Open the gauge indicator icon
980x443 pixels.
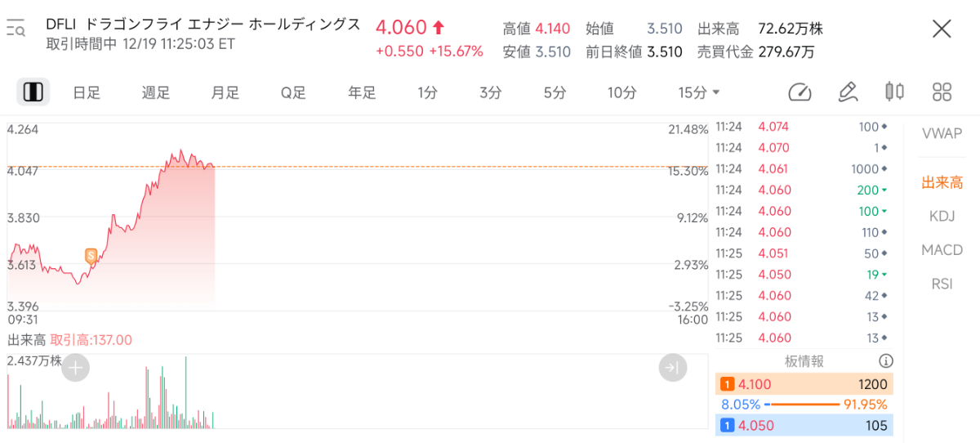[800, 92]
